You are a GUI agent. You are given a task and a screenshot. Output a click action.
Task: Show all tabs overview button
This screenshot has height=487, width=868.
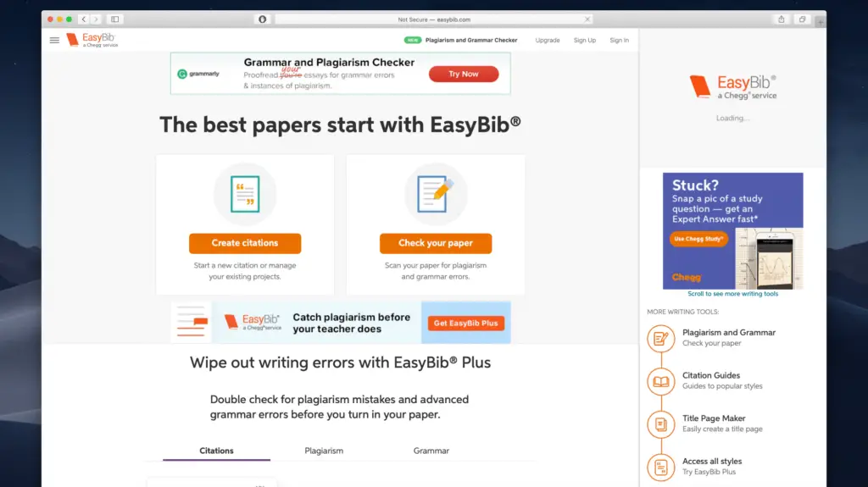(x=802, y=19)
